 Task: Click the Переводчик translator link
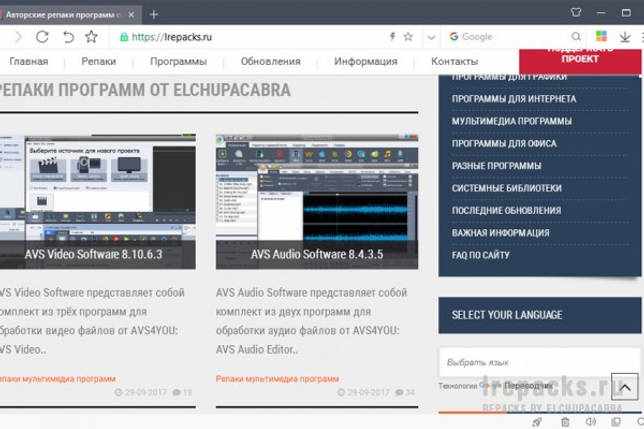tap(528, 386)
